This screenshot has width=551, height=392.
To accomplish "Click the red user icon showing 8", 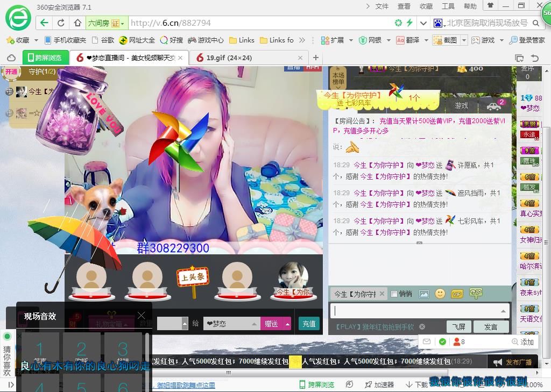I will [x=456, y=341].
